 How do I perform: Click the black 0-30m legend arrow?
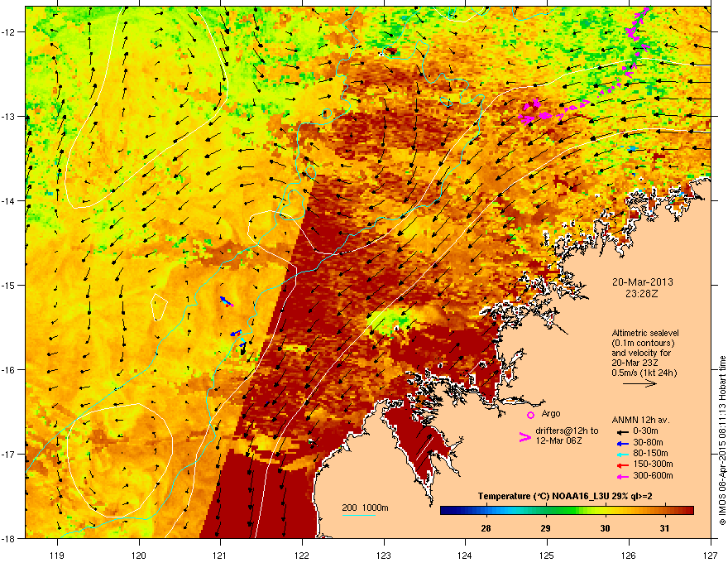click(623, 431)
